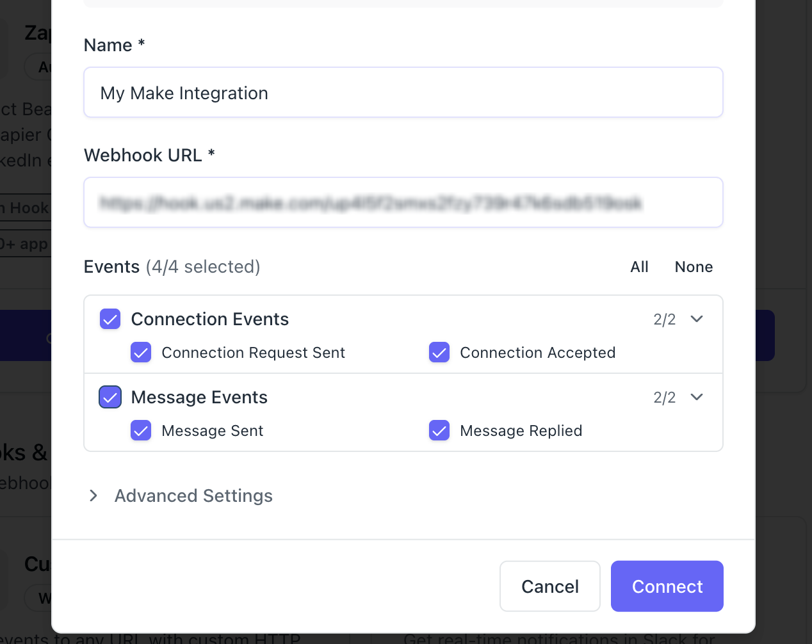
Task: Toggle the Message Sent checkbox
Action: (x=141, y=430)
